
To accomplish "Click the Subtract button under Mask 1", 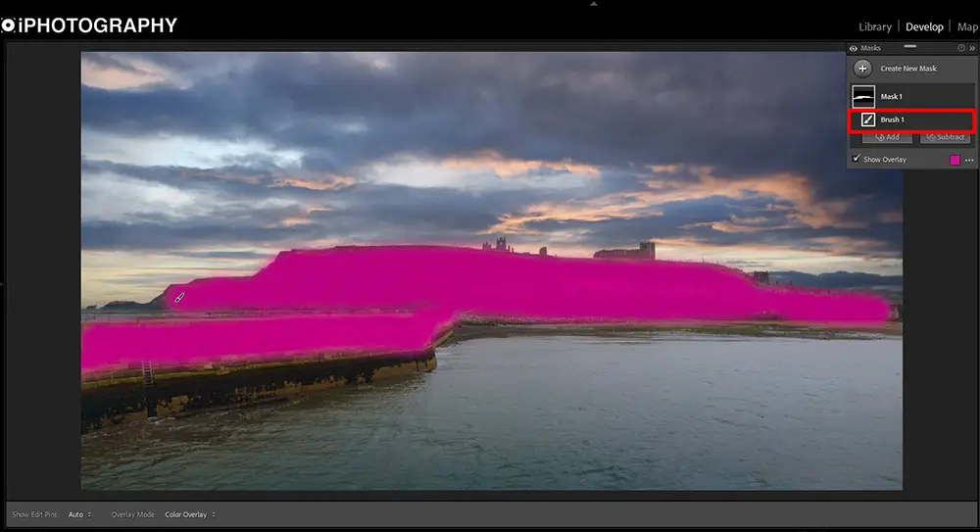I will (x=945, y=137).
